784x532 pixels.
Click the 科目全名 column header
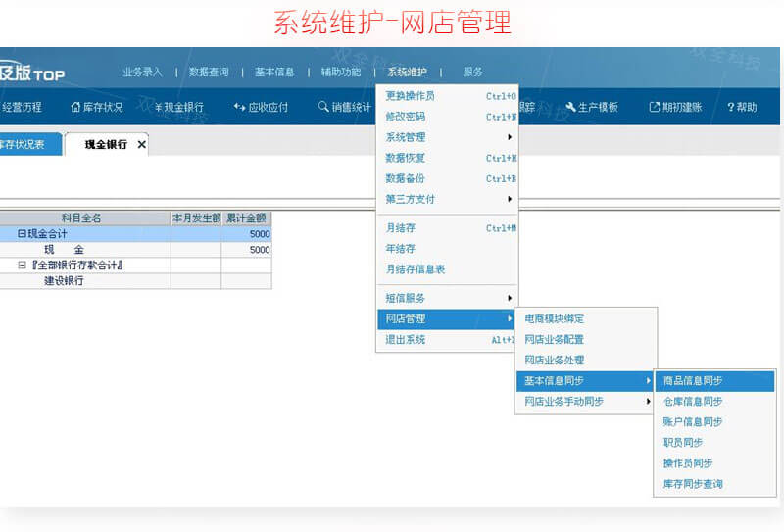pos(85,218)
